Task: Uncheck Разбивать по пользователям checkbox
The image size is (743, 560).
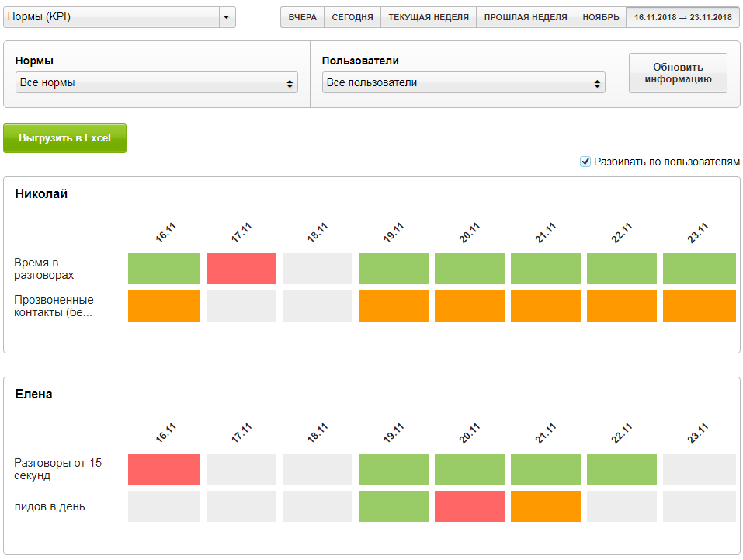Action: (585, 162)
